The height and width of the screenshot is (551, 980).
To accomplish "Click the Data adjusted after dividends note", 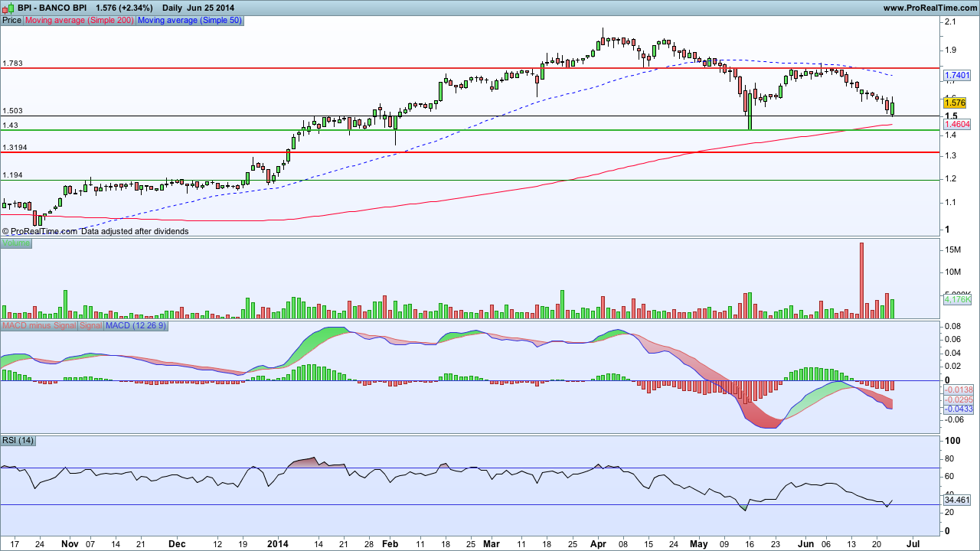I will (x=136, y=230).
